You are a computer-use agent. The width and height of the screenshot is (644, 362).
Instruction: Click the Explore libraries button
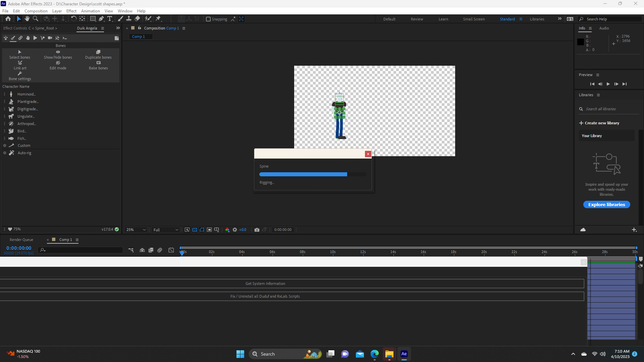pos(606,204)
